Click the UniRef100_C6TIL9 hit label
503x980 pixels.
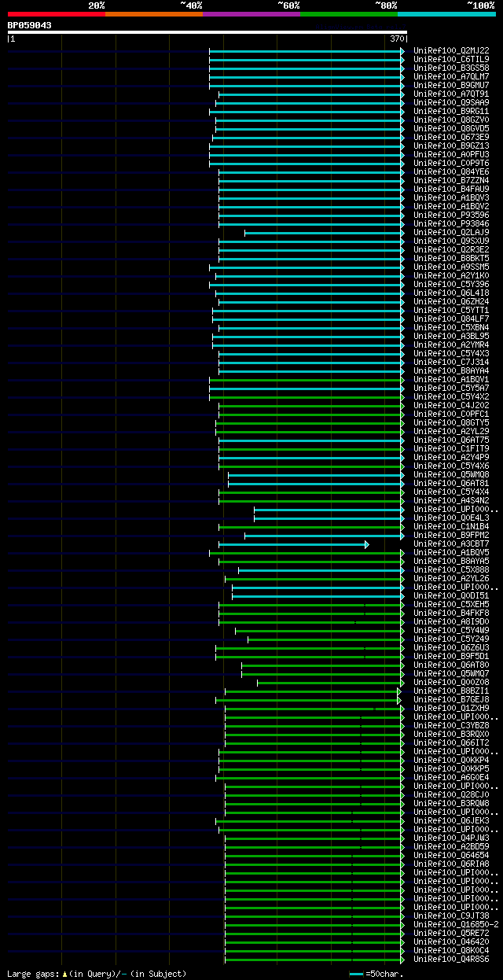451,59
